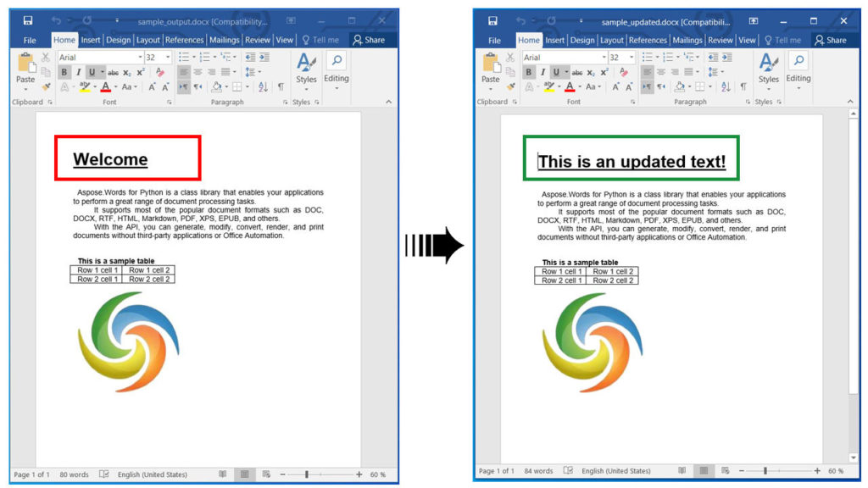Image resolution: width=868 pixels, height=488 pixels.
Task: Open the References ribbon tab
Action: pyautogui.click(x=186, y=40)
